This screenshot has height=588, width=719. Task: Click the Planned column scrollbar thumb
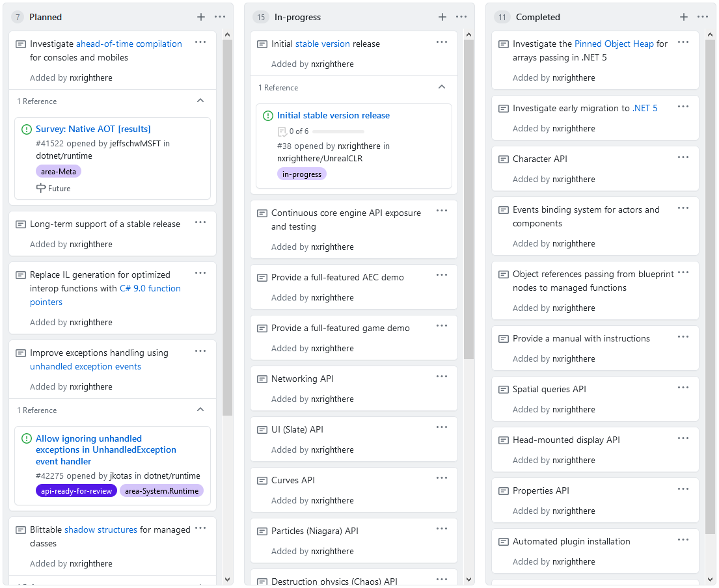(x=228, y=228)
